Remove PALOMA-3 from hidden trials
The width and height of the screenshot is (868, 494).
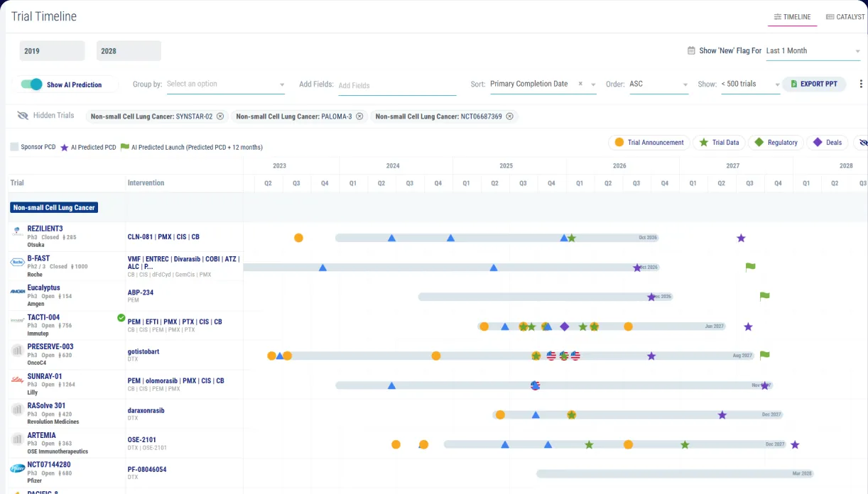[359, 116]
